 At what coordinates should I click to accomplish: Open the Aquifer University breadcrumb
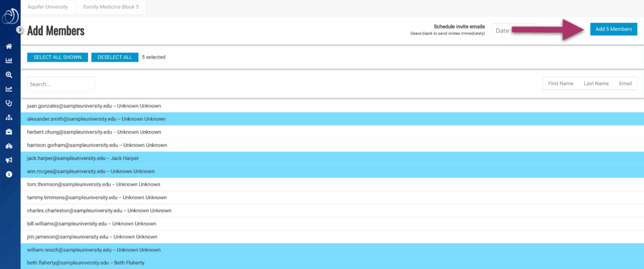click(48, 7)
